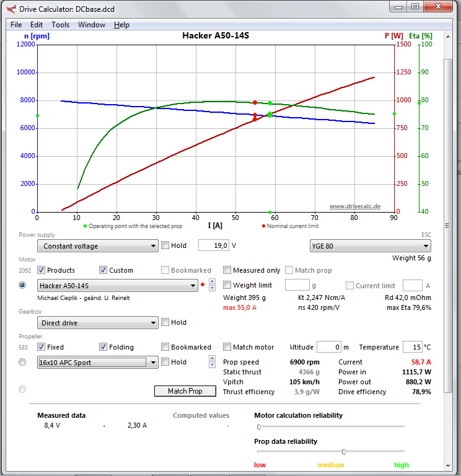Enable the Weight limit checkbox

227,285
